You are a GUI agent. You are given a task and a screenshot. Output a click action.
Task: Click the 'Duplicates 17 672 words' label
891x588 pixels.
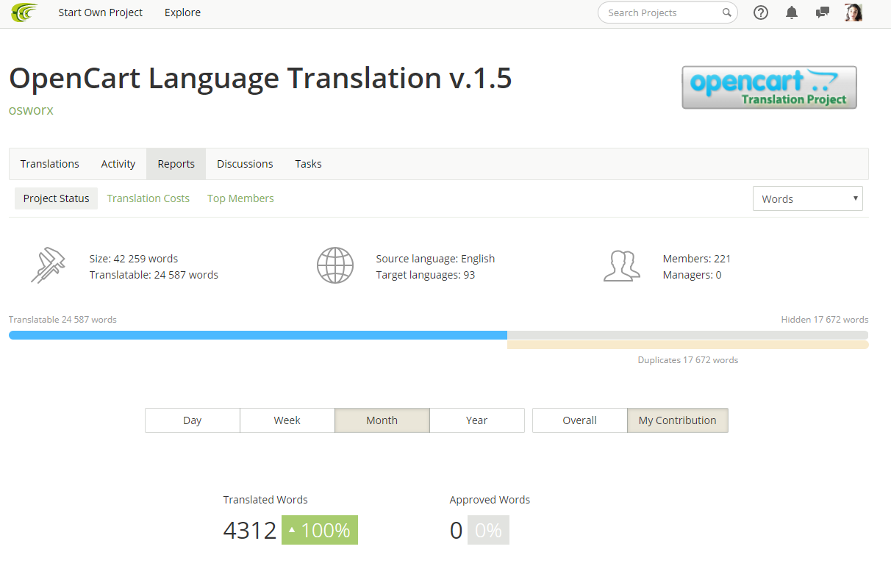tap(688, 360)
